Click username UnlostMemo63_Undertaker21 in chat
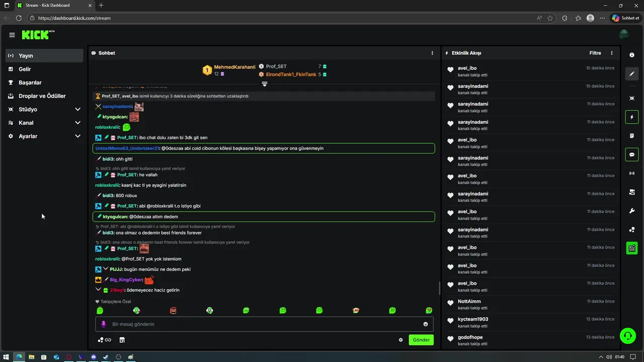The height and width of the screenshot is (362, 644). point(127,148)
